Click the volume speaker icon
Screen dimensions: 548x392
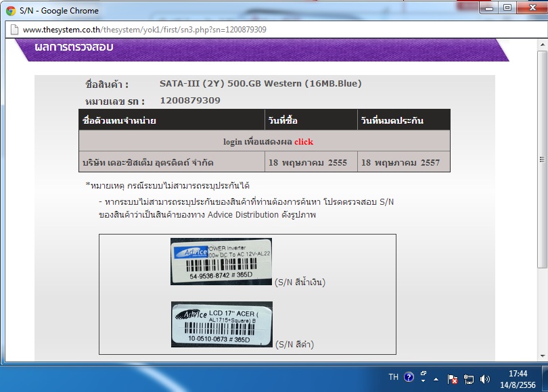(484, 379)
